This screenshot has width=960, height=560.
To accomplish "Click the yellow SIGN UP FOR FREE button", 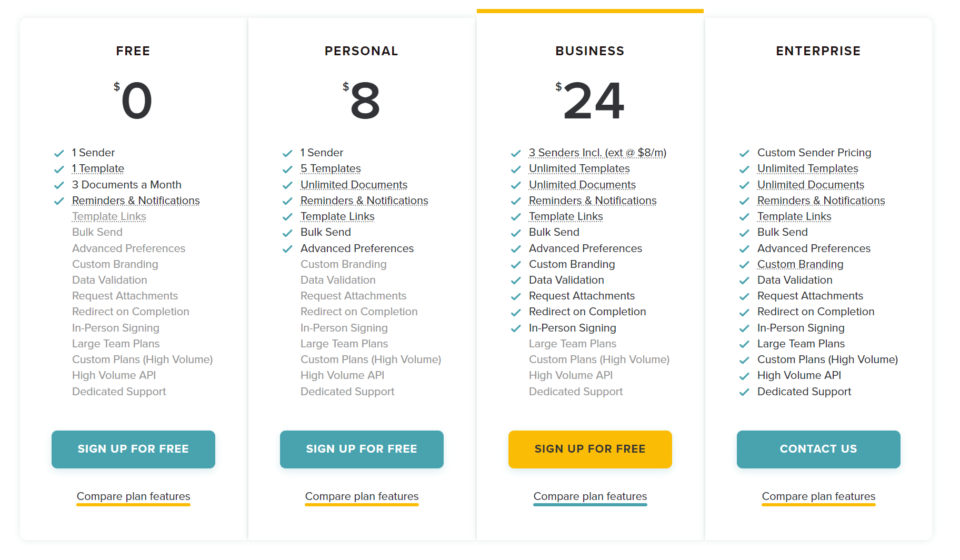I will point(590,449).
